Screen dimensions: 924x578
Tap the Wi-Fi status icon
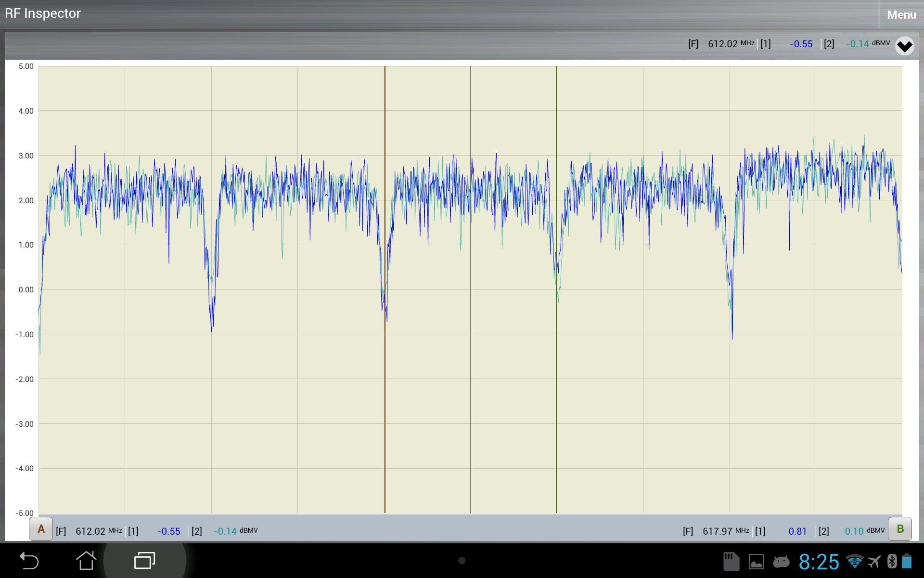(856, 561)
